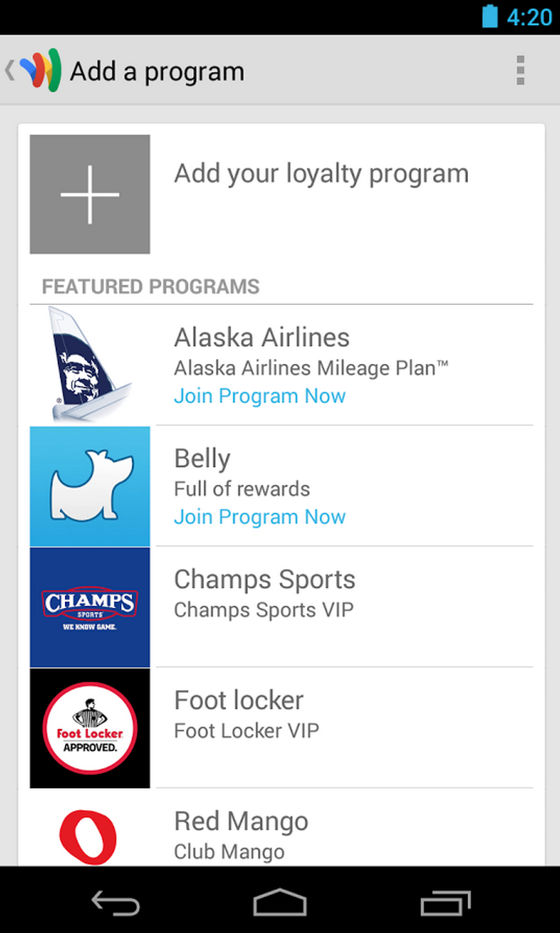Viewport: 560px width, 933px height.
Task: Open the overflow menu with three dots
Action: coord(519,69)
